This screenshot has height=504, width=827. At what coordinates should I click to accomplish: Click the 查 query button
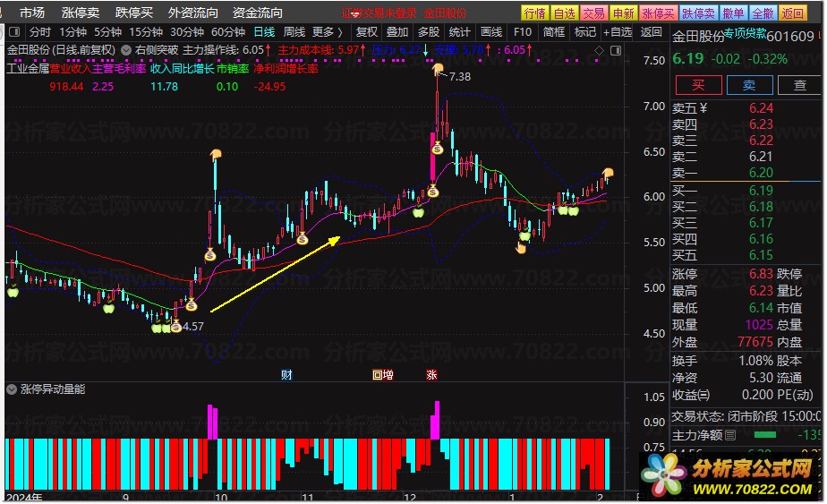799,86
